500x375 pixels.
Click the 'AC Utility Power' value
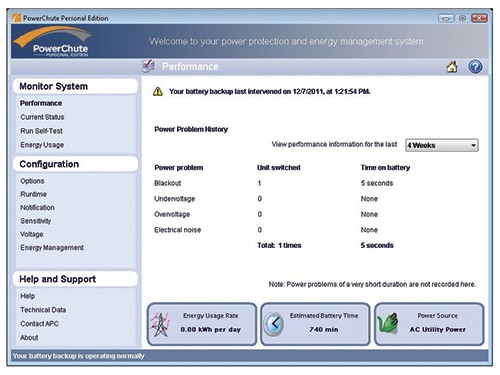(x=437, y=329)
